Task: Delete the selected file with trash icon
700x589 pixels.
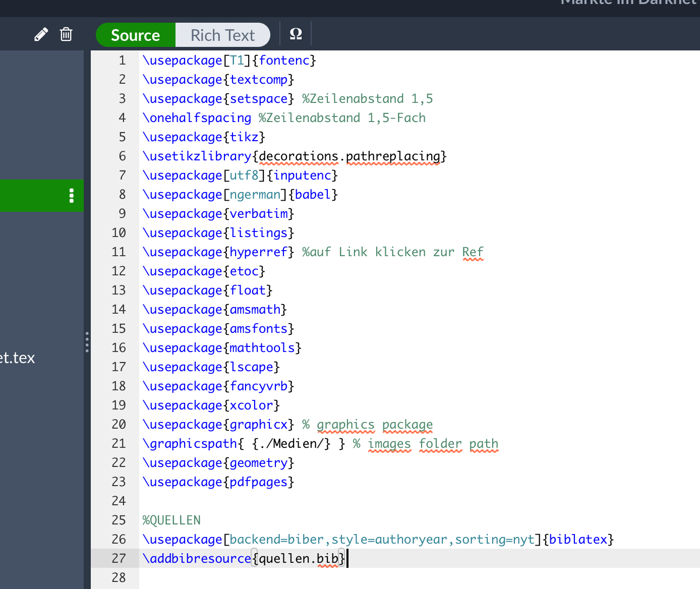Action: (66, 34)
